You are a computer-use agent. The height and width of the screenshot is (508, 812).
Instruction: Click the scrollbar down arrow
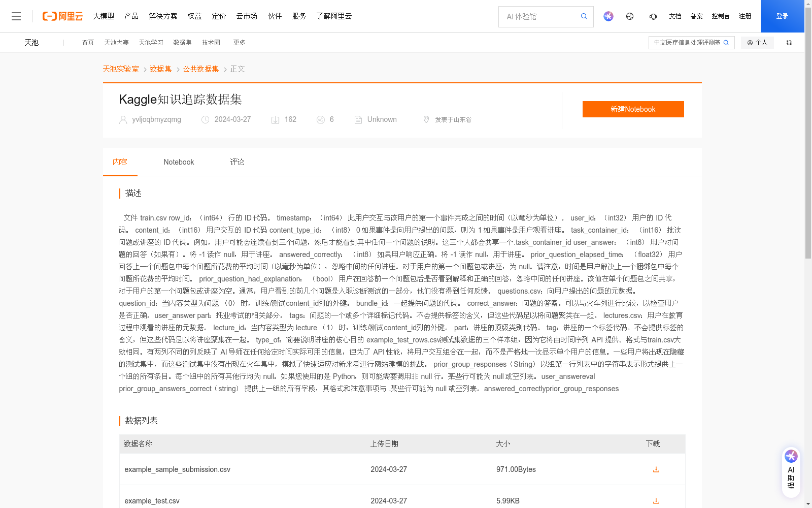click(808, 504)
